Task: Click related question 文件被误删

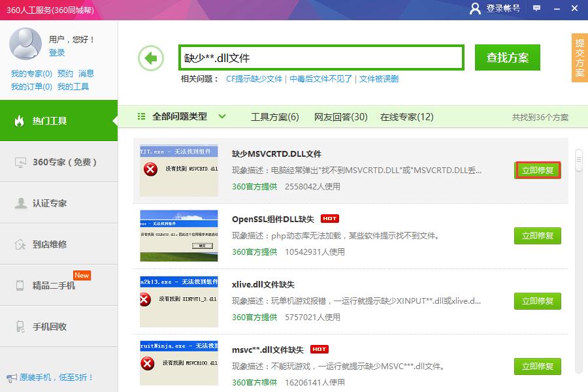Action: click(379, 79)
